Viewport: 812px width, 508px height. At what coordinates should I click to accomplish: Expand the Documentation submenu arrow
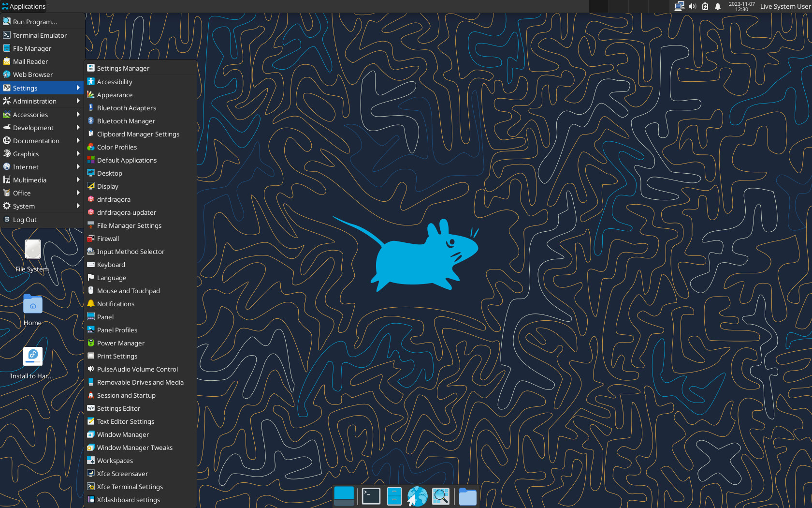coord(78,141)
